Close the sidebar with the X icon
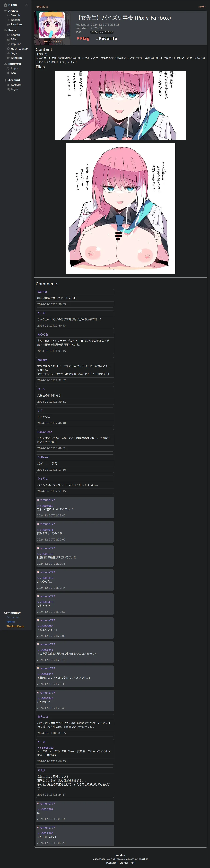This screenshot has height=868, width=210. [x=26, y=5]
